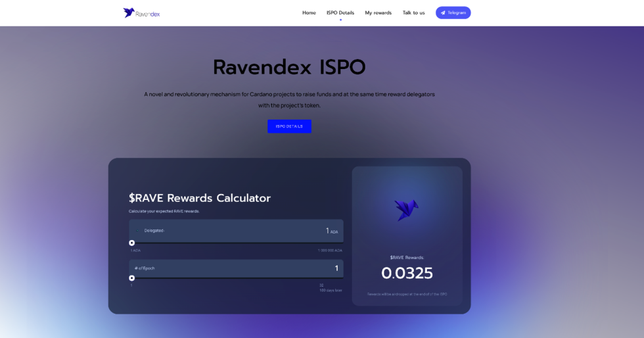Screen dimensions: 644x338
Task: Go to the ISPO Details nav item
Action: click(x=340, y=12)
